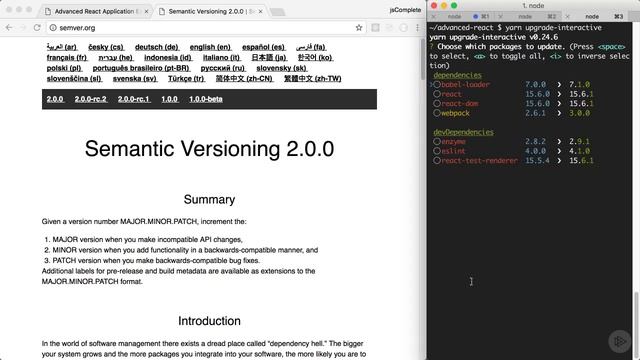The image size is (640, 360).
Task: Open the 1.0.0 version link
Action: coord(169,99)
